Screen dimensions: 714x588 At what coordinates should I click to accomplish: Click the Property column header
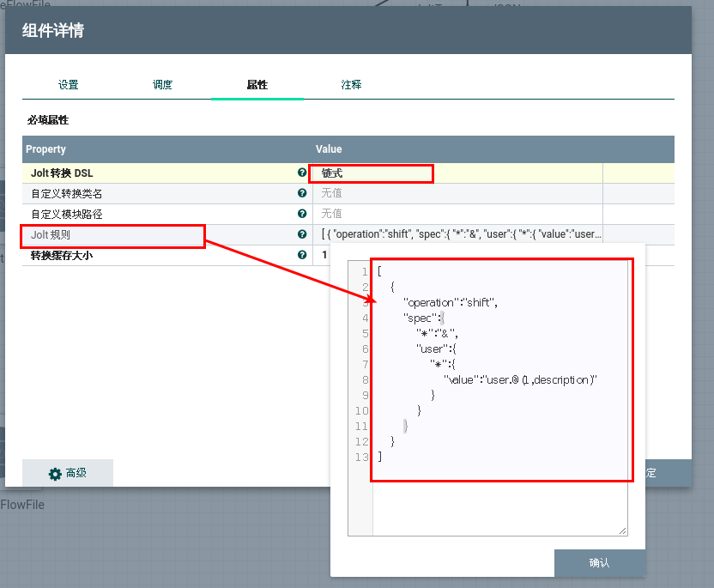46,149
